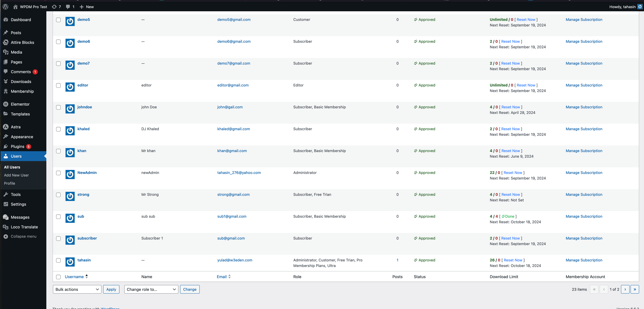This screenshot has width=644, height=309.
Task: Click Reset Now for NewAdmin
Action: pos(513,173)
